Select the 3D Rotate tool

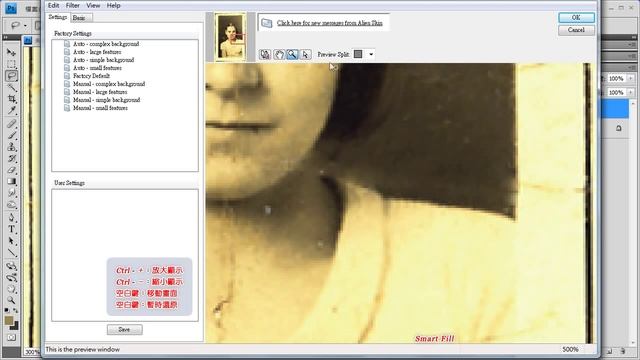point(11,266)
